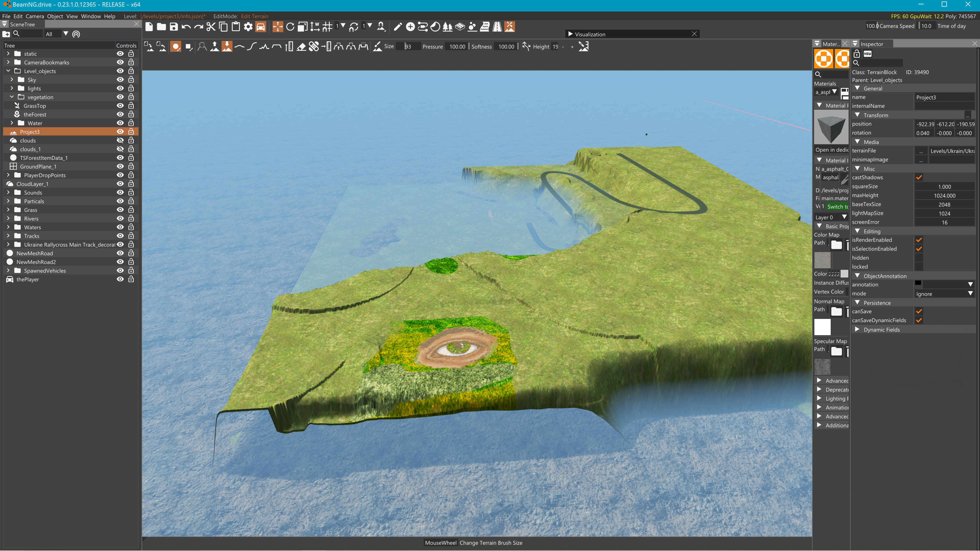
Task: Hide the Project3 terrain via its eye icon
Action: pos(120,132)
